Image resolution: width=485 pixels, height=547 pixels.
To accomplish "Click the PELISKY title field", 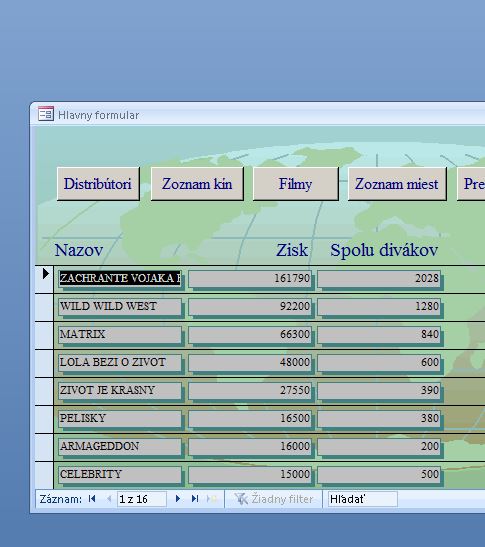I will click(120, 419).
